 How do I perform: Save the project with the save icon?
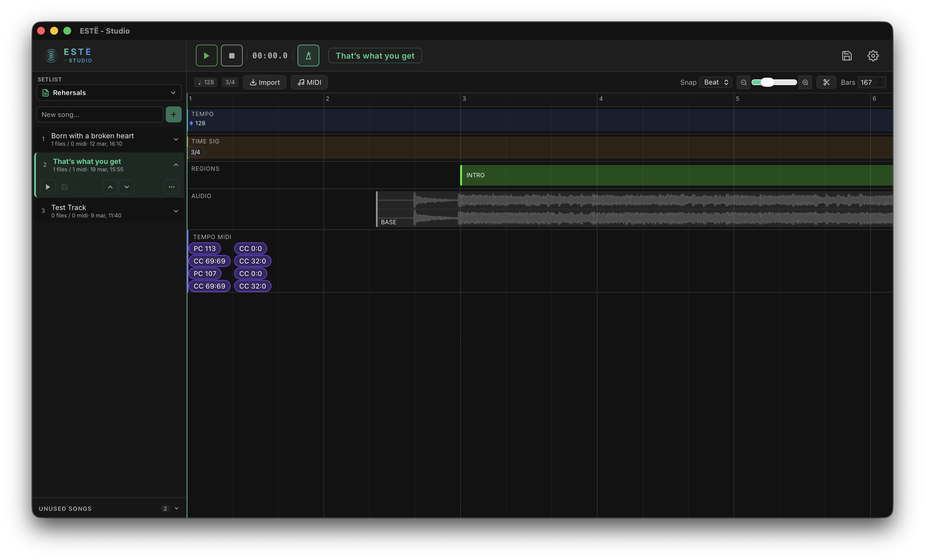(x=846, y=55)
